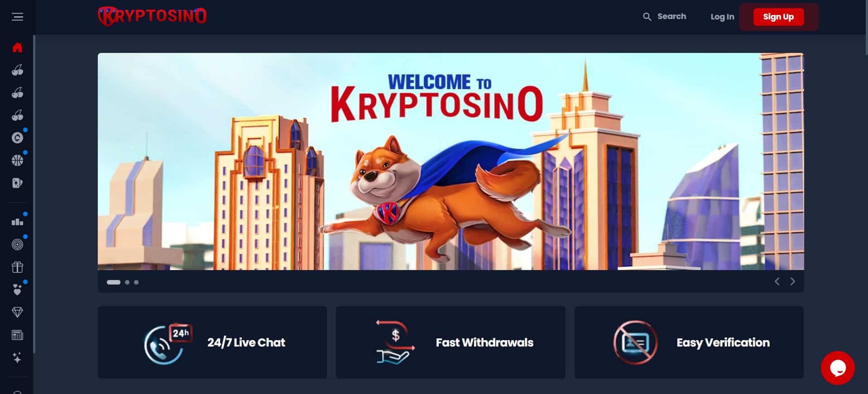
Task: Open the playing cards icon in sidebar
Action: click(x=17, y=183)
